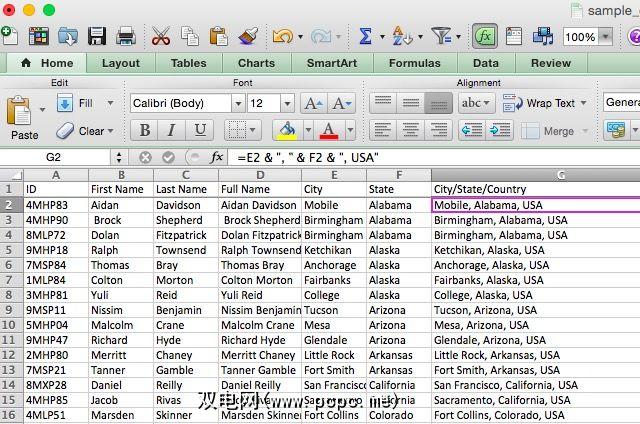Click the Undo arrow icon
This screenshot has width=640, height=424.
[x=281, y=36]
